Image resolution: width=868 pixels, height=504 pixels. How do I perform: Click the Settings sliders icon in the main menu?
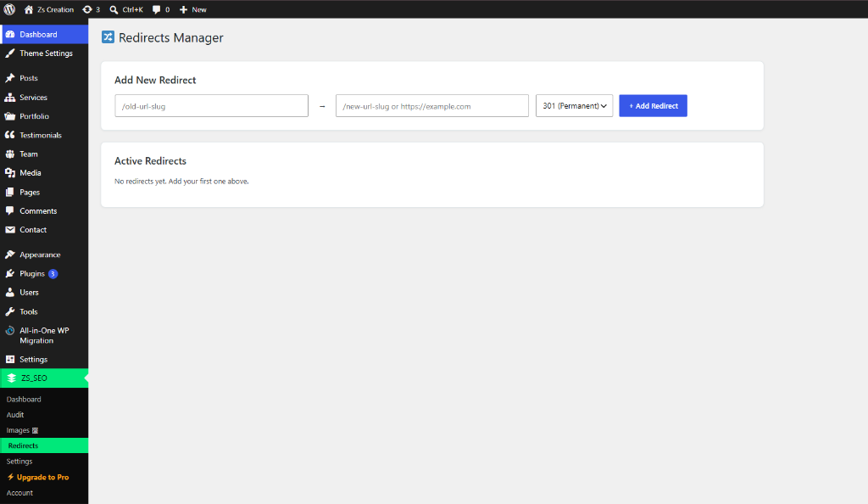pos(10,360)
